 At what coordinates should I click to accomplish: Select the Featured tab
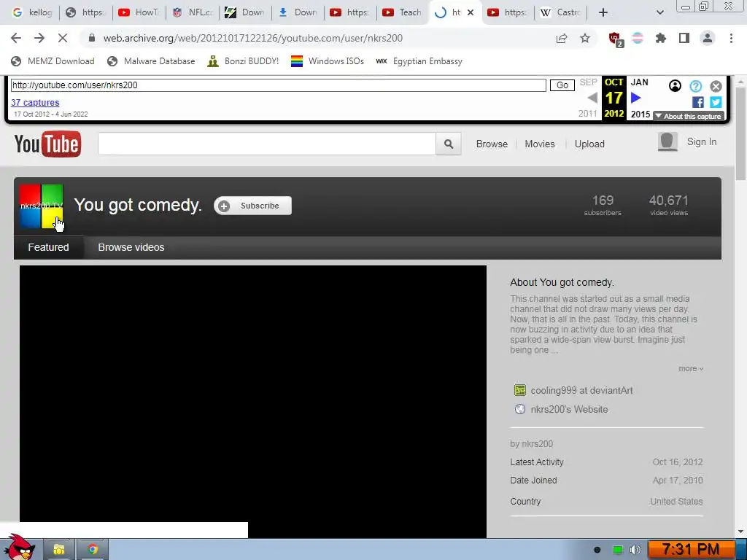tap(49, 247)
